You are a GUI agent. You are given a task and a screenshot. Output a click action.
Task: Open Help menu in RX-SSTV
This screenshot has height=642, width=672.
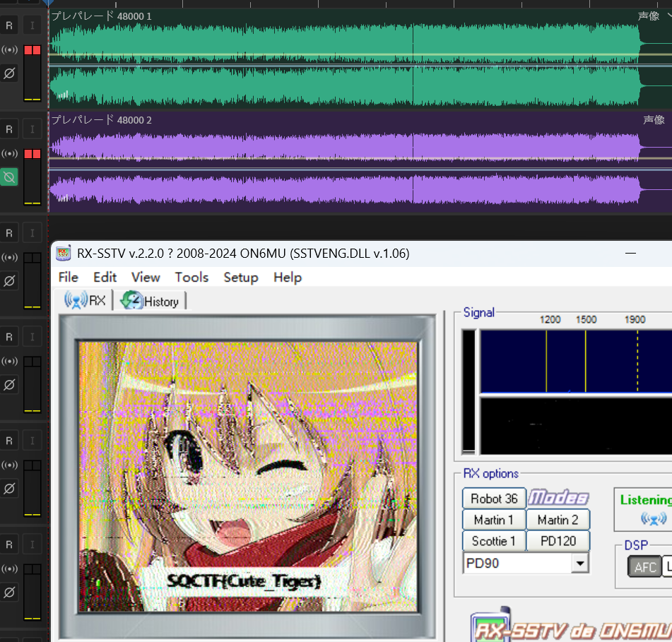pyautogui.click(x=288, y=278)
